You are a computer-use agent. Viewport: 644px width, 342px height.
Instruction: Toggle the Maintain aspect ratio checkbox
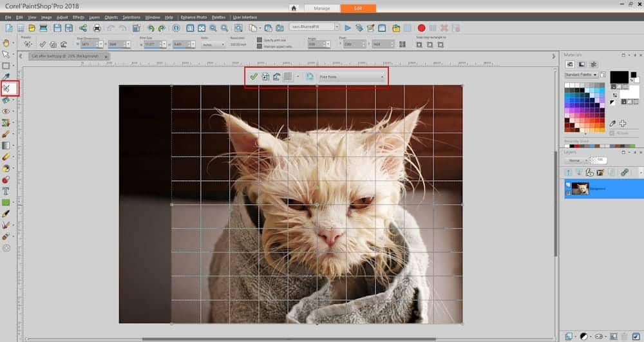[260, 47]
